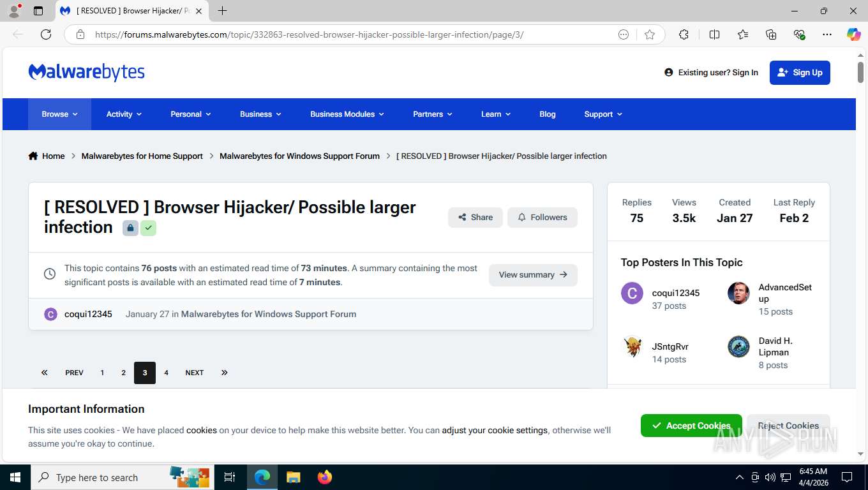Click Existing user? Sign In
The width and height of the screenshot is (868, 490).
[x=712, y=73]
